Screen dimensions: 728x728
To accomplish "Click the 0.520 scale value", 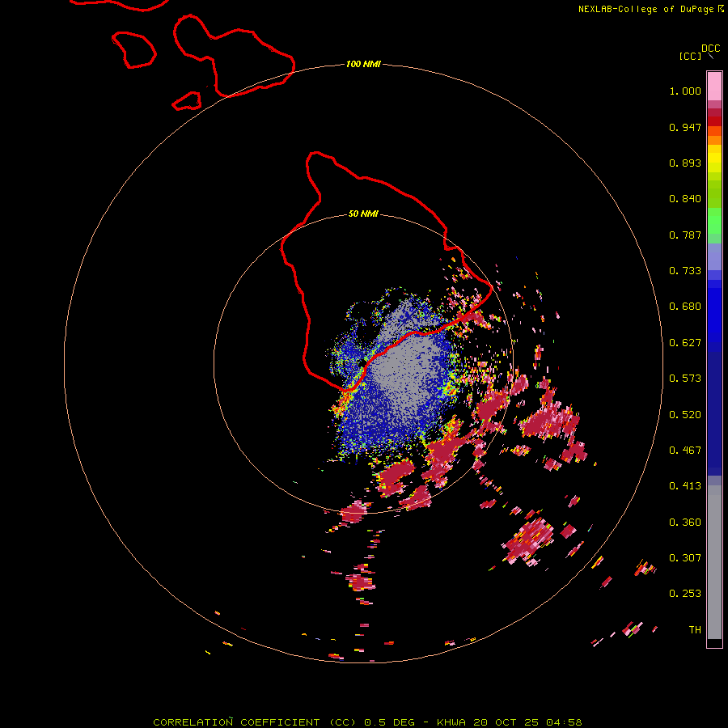I will coord(685,415).
